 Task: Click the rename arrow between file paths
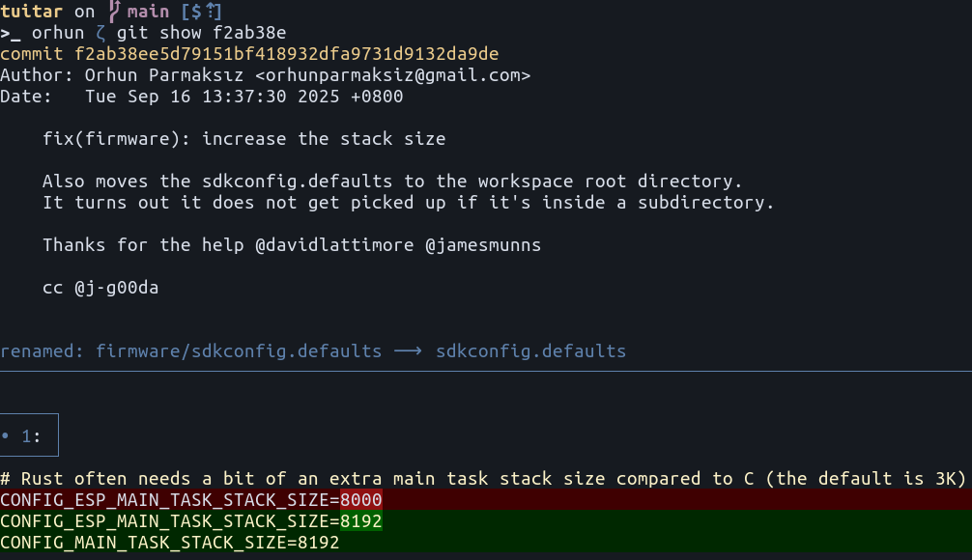click(x=409, y=351)
